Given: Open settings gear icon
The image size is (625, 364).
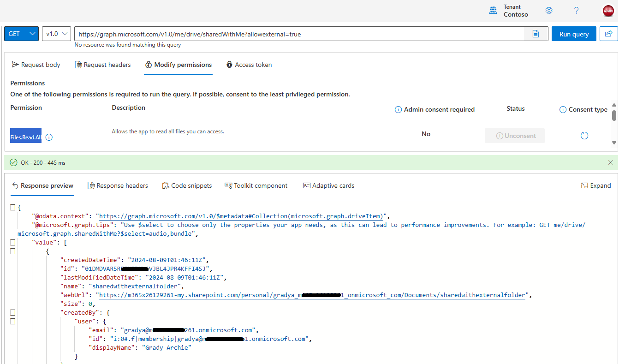Looking at the screenshot, I should [x=549, y=11].
